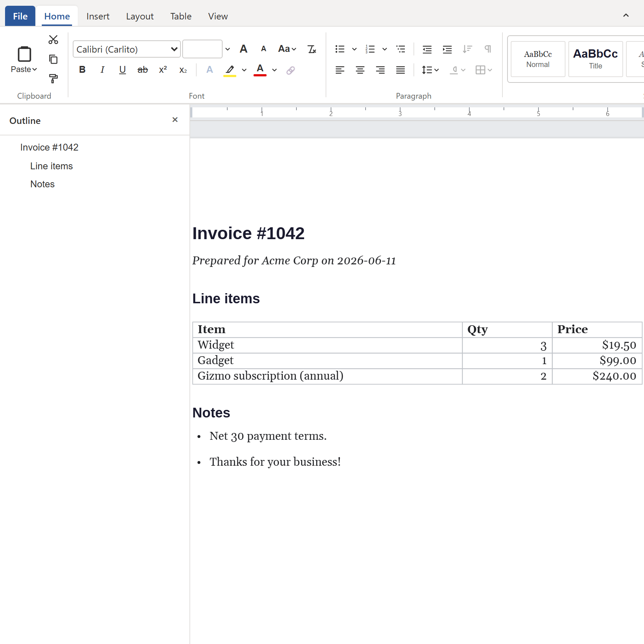
Task: Click the Invoice #1042 document heading
Action: pos(249,233)
